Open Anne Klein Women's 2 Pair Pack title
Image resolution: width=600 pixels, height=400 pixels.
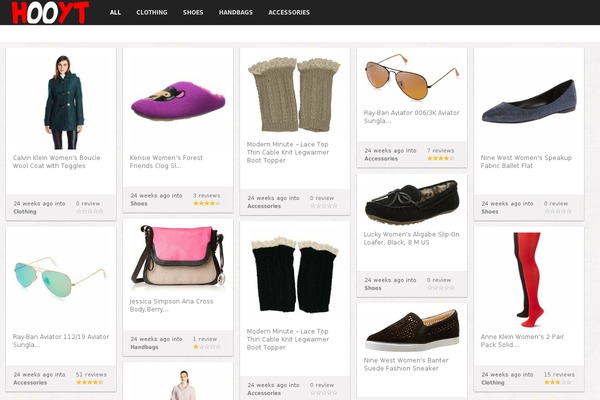coord(522,341)
